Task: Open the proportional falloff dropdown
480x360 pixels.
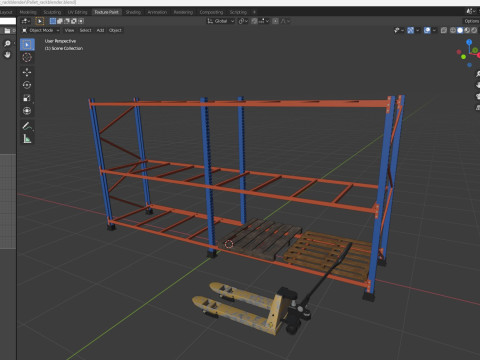Action: tap(285, 21)
